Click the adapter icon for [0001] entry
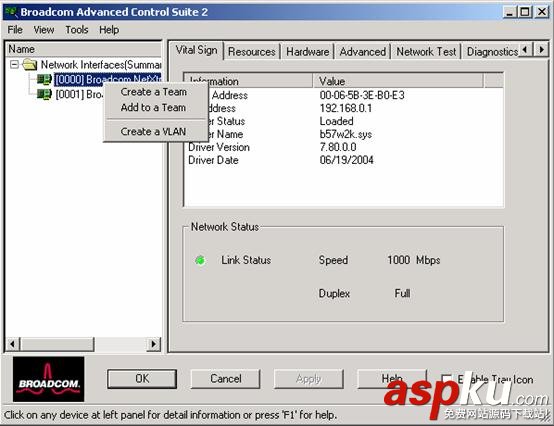This screenshot has height=426, width=554. 45,94
